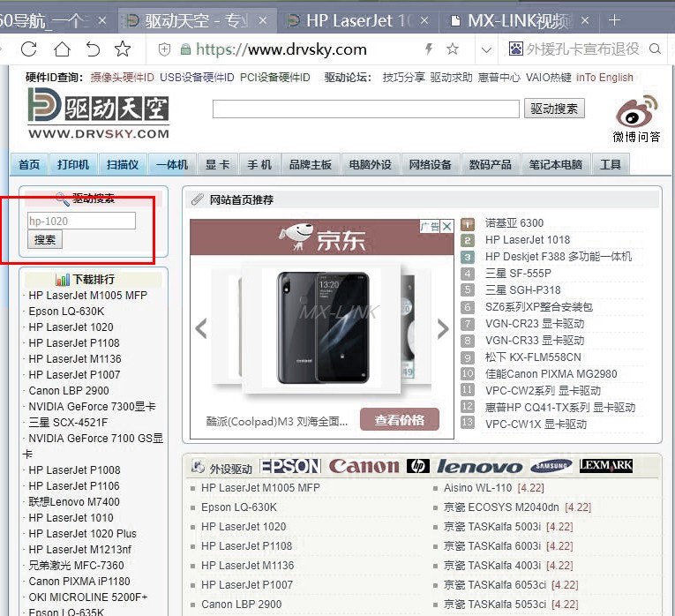Open the 摄像头硬件ID link
The height and width of the screenshot is (616, 675).
[x=122, y=78]
